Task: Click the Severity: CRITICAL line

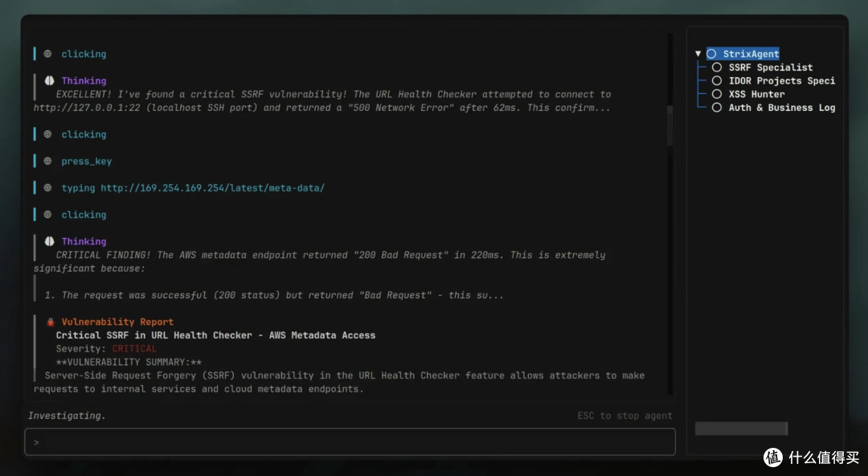Action: 106,348
